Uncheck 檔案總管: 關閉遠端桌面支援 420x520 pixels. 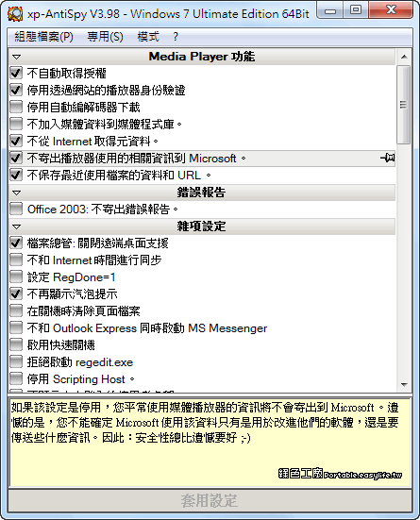click(x=16, y=243)
